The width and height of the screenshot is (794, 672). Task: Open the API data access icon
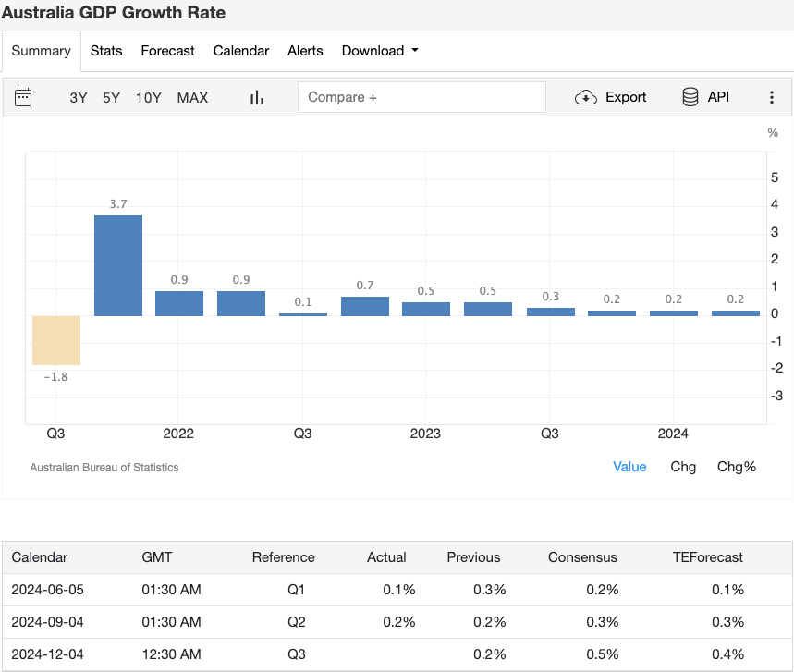click(689, 96)
